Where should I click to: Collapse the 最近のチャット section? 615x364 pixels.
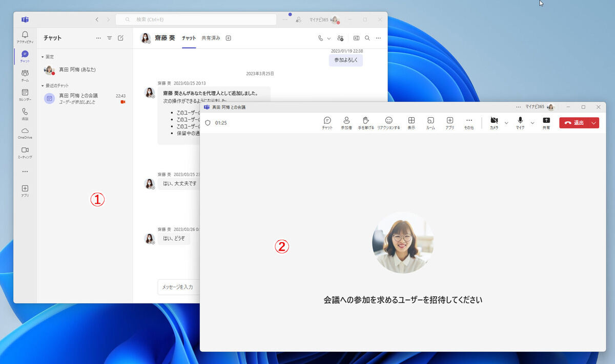click(x=55, y=85)
